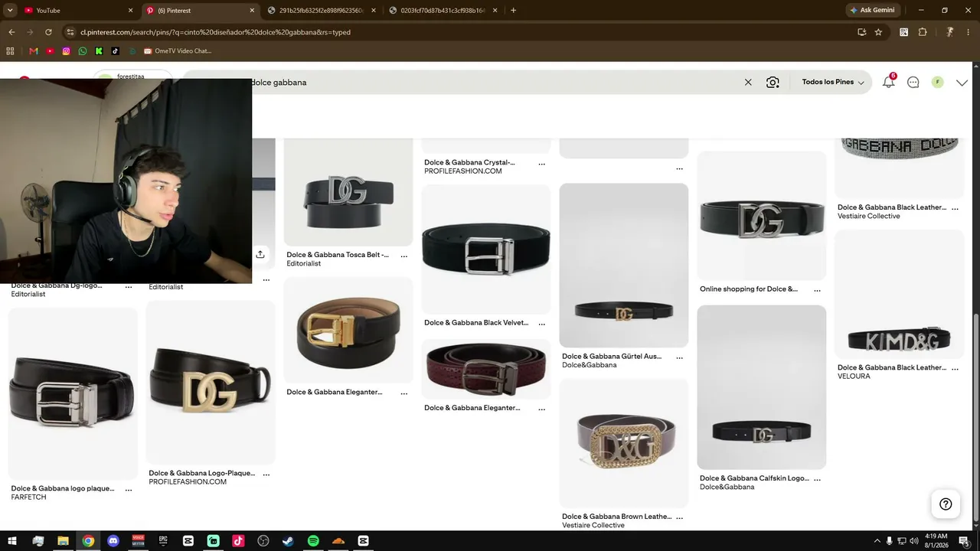The width and height of the screenshot is (980, 551).
Task: Open a new browser tab
Action: (513, 11)
